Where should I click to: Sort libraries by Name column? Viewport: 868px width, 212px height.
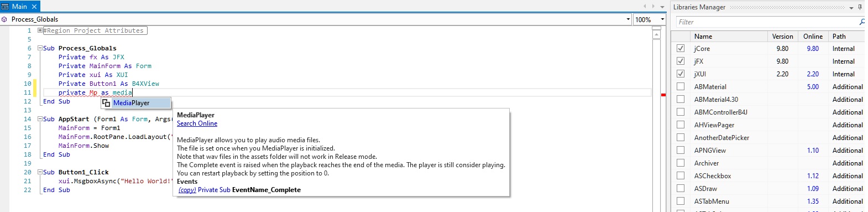(729, 37)
